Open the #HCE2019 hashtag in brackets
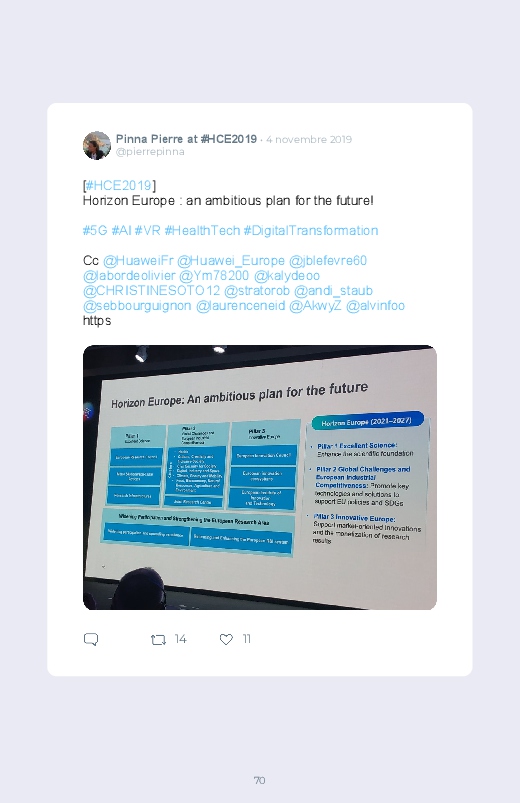This screenshot has width=520, height=803. pyautogui.click(x=119, y=185)
